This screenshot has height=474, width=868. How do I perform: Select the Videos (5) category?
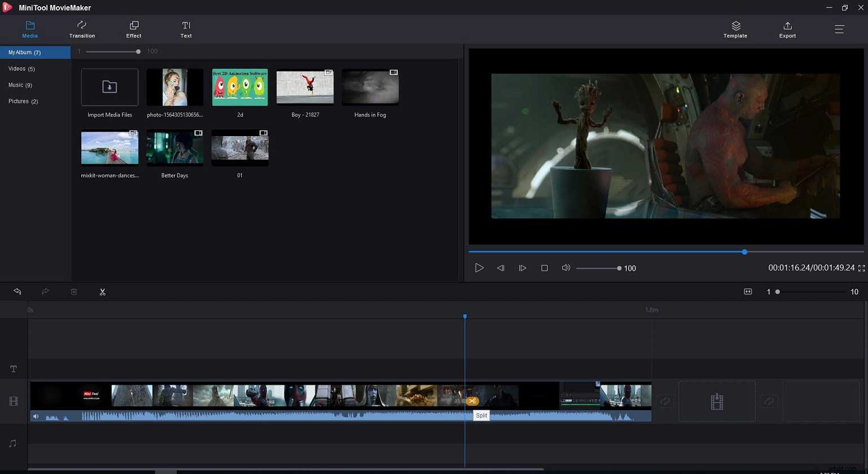(x=21, y=68)
